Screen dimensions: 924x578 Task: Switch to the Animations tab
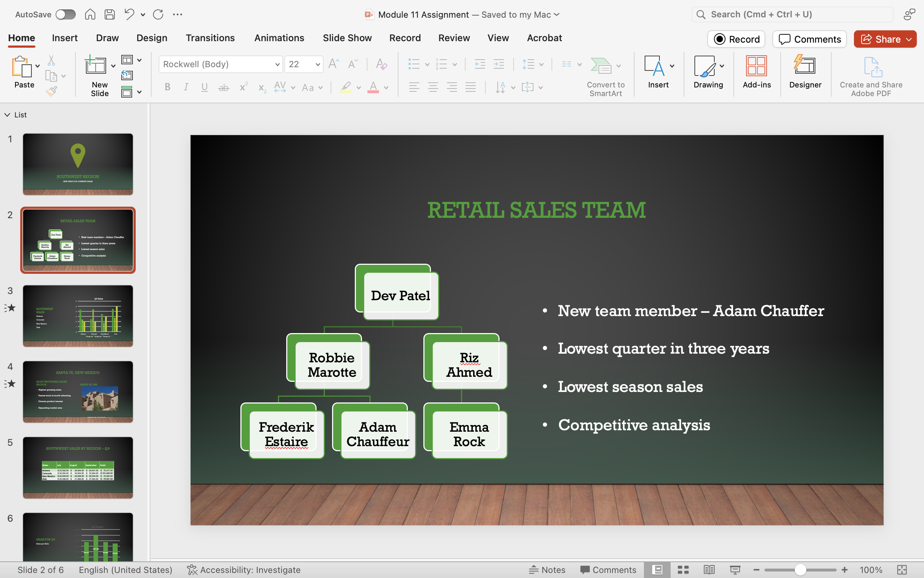pyautogui.click(x=279, y=38)
